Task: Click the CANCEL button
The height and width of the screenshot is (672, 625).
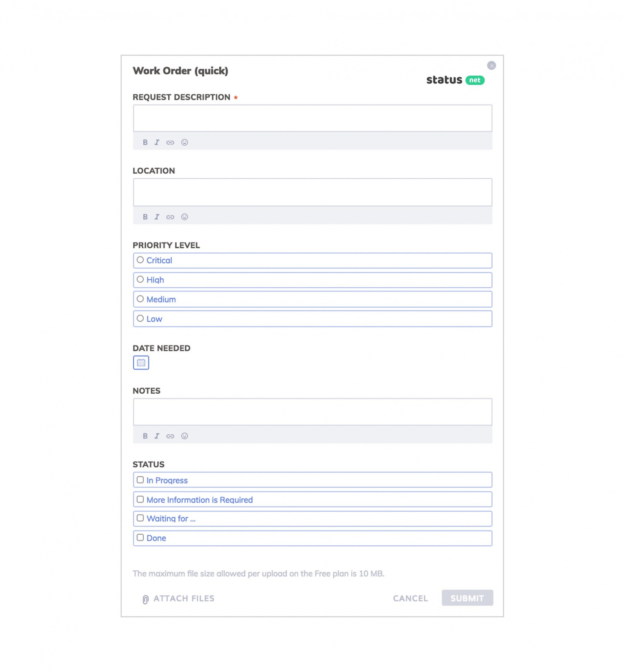Action: [x=410, y=598]
